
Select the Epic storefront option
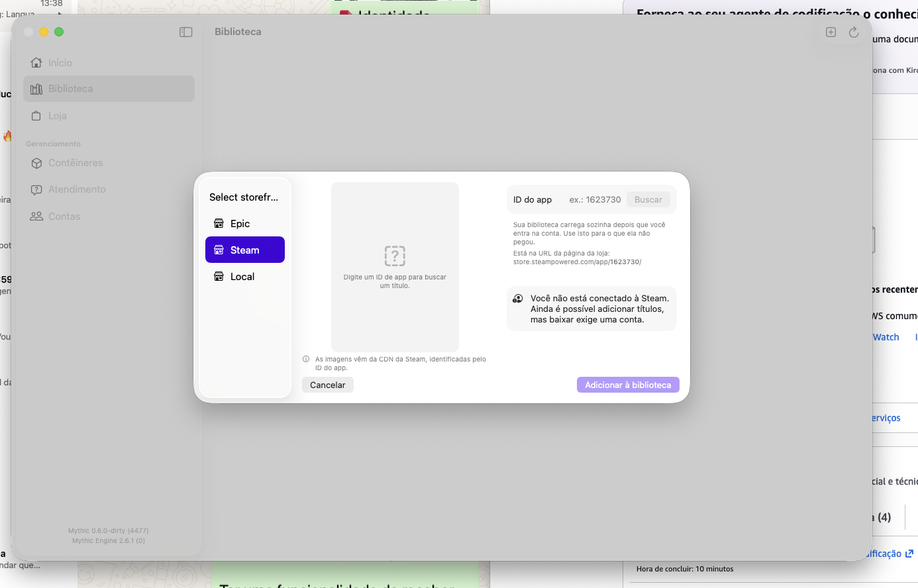(245, 224)
